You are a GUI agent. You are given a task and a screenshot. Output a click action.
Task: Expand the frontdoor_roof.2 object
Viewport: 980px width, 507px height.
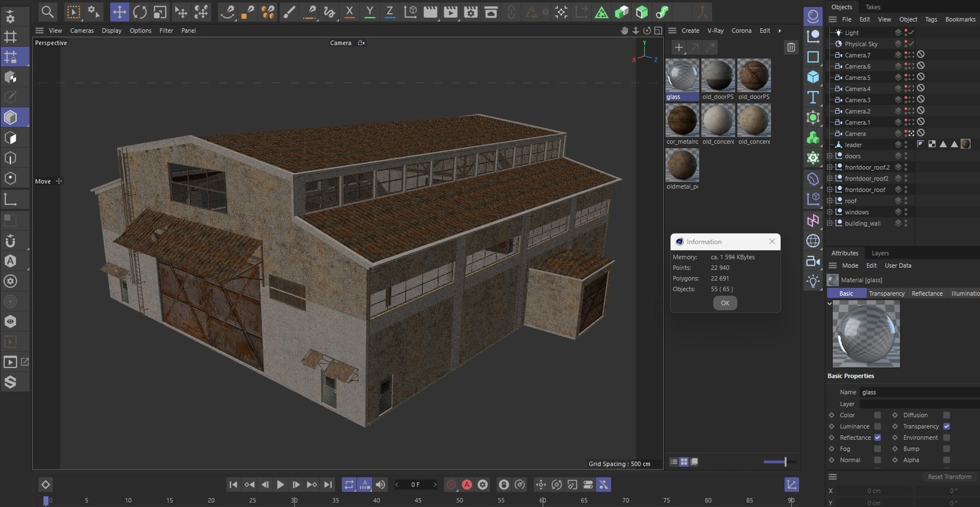(830, 167)
